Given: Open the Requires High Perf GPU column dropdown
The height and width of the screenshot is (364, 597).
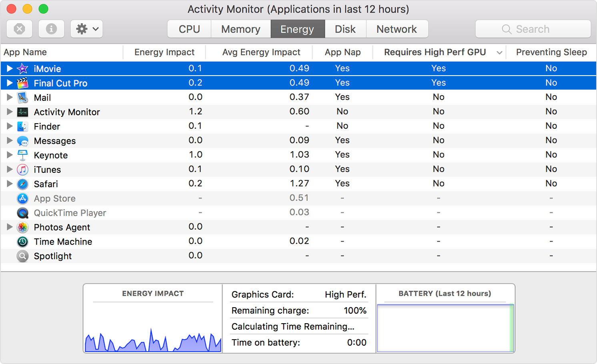Looking at the screenshot, I should click(x=499, y=52).
